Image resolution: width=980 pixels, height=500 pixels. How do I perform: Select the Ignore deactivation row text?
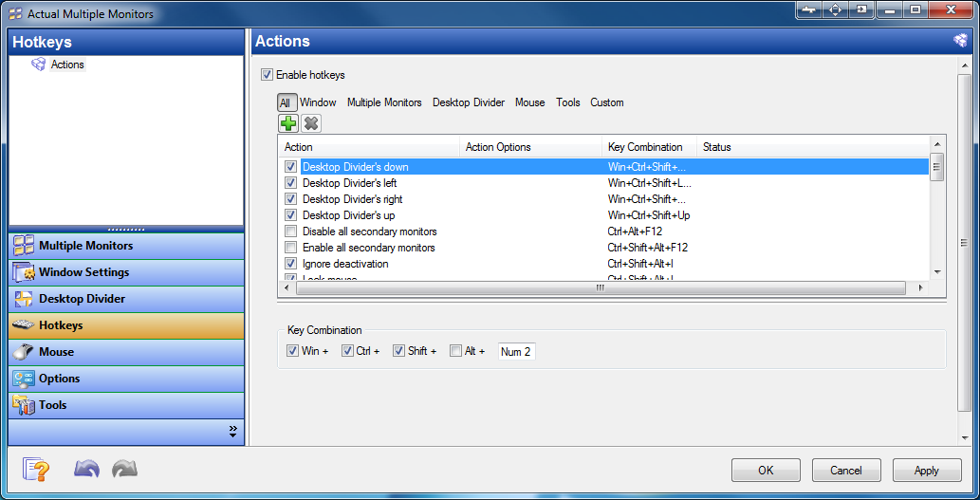tap(345, 264)
